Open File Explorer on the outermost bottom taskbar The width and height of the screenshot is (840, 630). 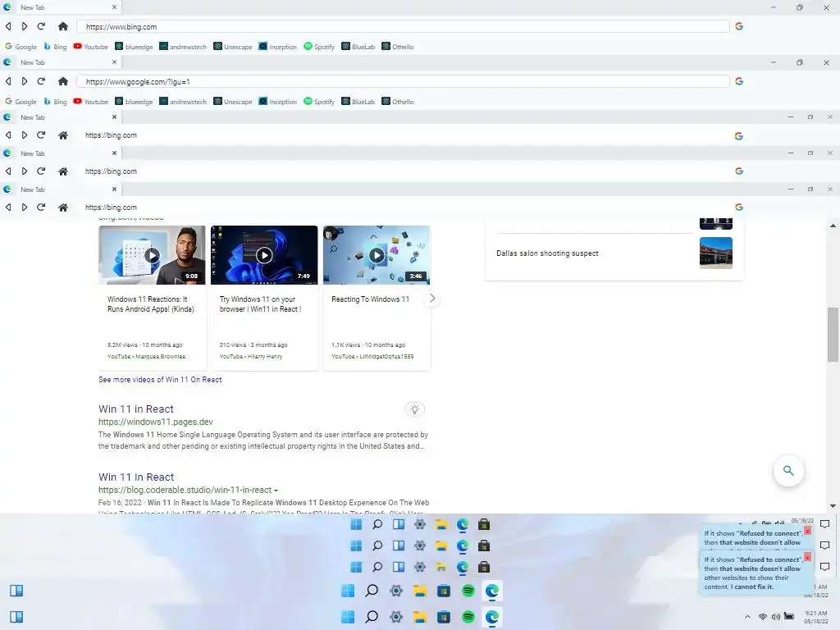click(420, 617)
